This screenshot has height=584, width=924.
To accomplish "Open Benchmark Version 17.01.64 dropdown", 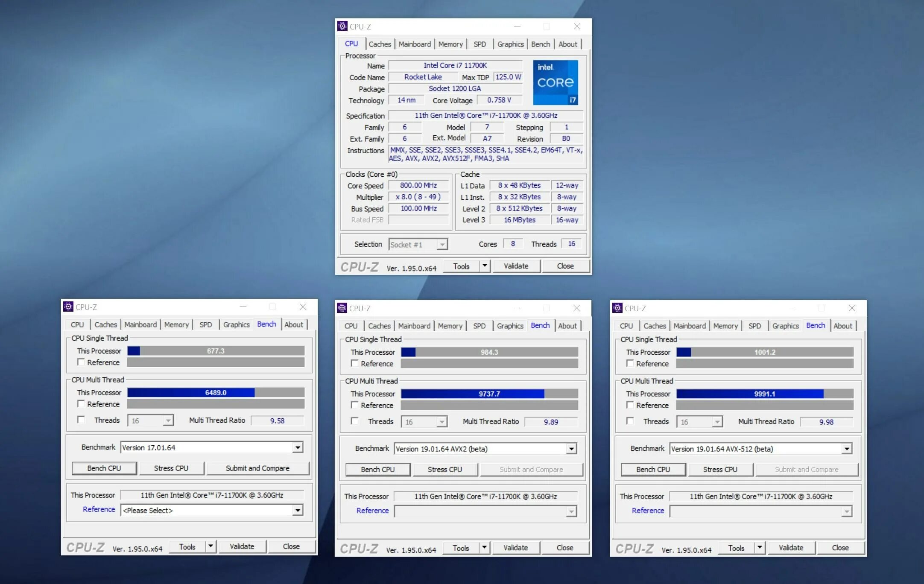I will point(212,447).
